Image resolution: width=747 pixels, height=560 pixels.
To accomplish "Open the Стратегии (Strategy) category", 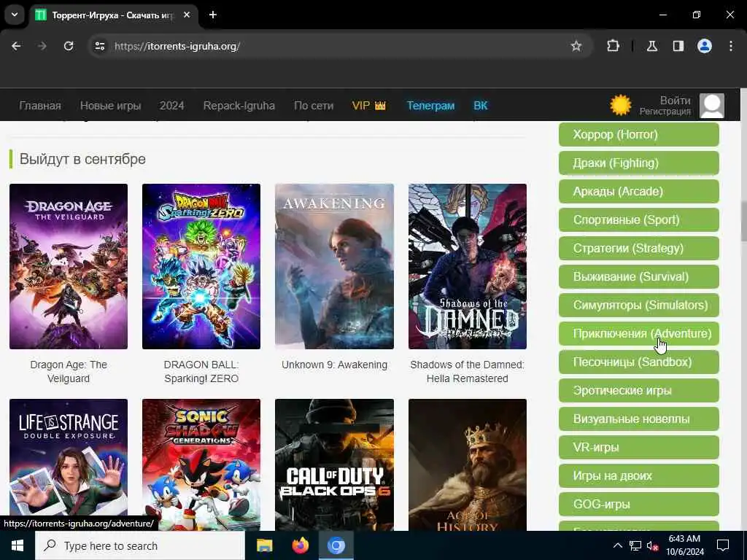I will [x=638, y=248].
